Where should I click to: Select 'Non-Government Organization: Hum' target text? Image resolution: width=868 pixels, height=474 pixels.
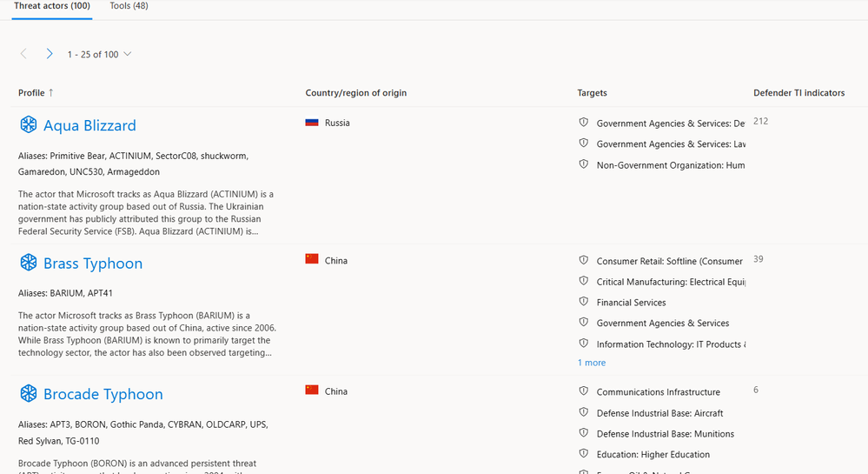[x=671, y=165]
